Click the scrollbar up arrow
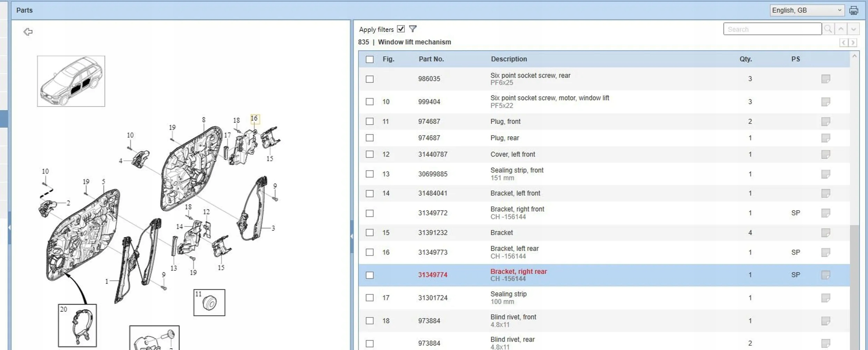Image resolution: width=868 pixels, height=350 pixels. click(854, 56)
